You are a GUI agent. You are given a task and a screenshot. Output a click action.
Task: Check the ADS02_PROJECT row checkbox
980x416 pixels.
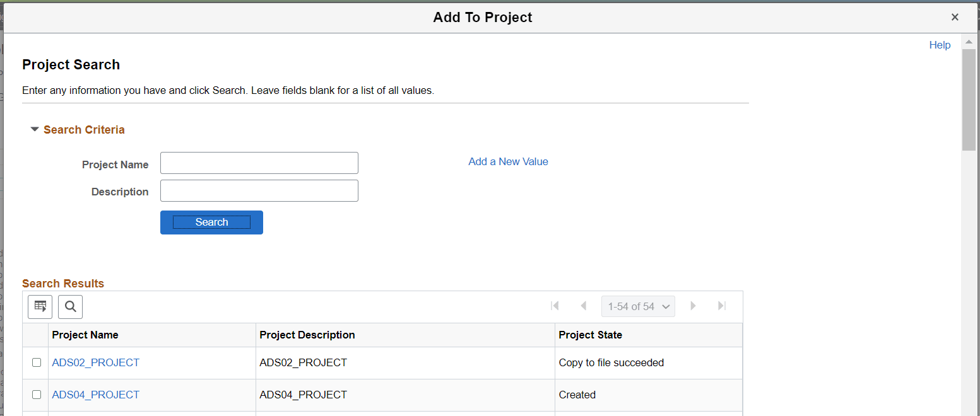coord(36,362)
